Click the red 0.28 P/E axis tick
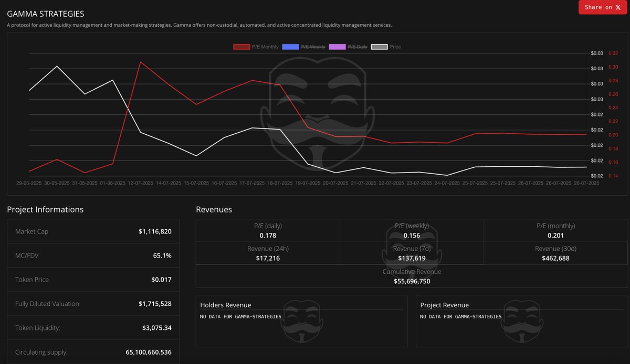 pos(613,81)
